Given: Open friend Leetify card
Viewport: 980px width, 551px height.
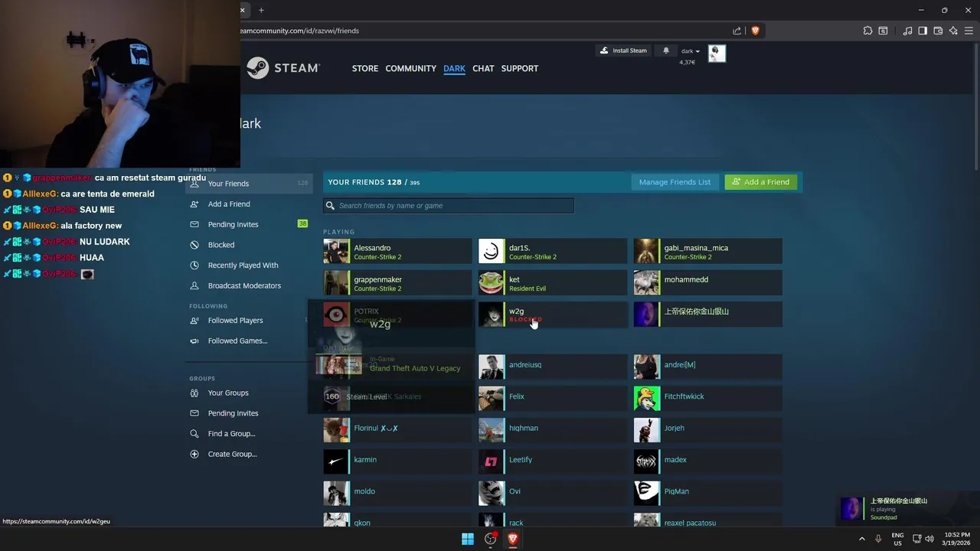Looking at the screenshot, I should point(553,461).
